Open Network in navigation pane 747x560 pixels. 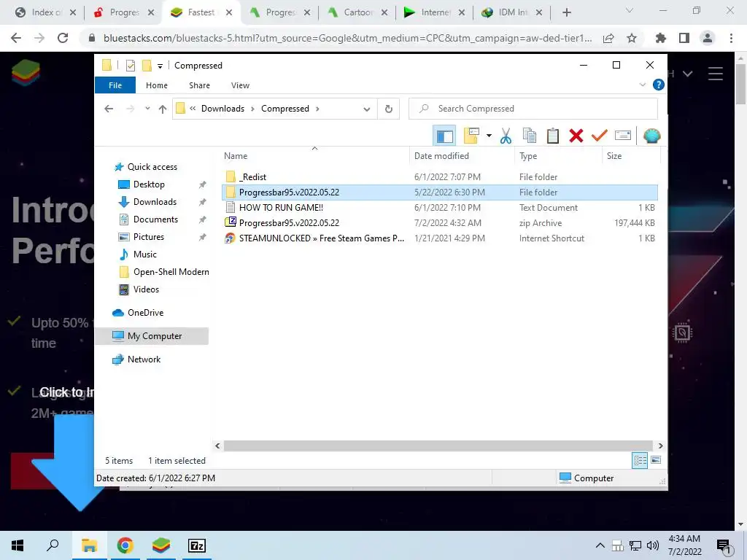[144, 359]
